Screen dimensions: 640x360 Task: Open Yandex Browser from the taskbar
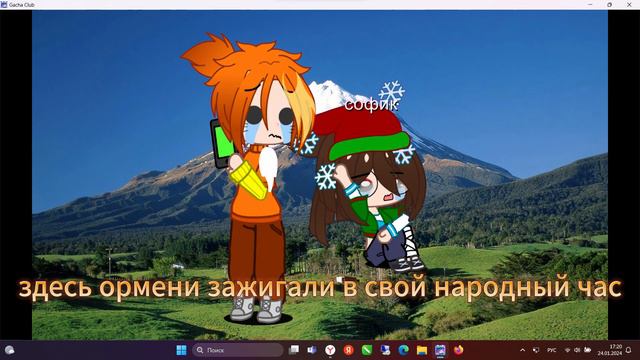(330, 350)
